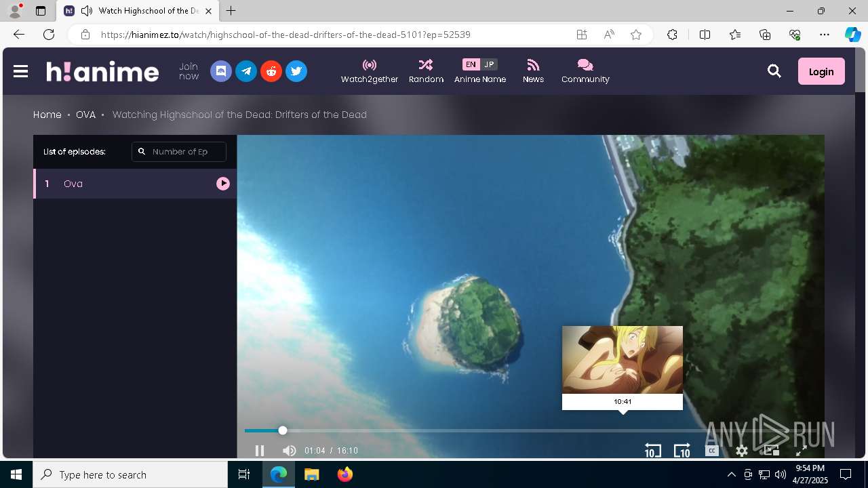The image size is (868, 488).
Task: Show hidden system tray icons
Action: [x=731, y=474]
